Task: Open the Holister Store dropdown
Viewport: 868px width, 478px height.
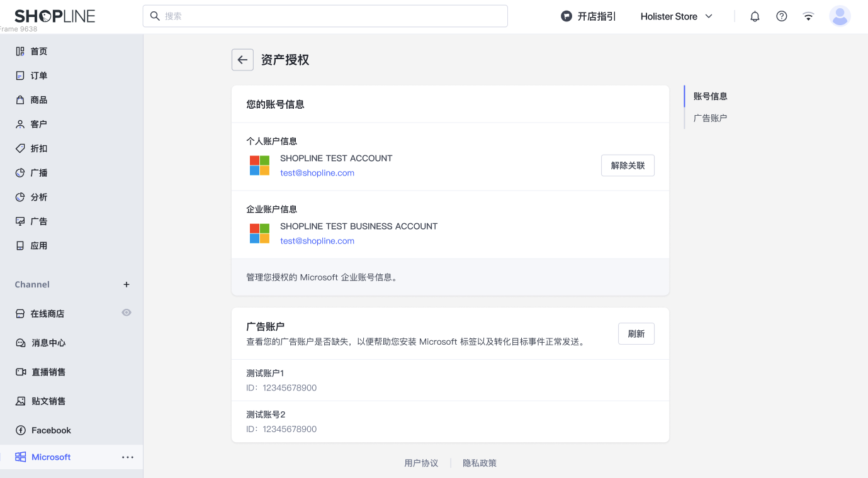Action: point(677,16)
